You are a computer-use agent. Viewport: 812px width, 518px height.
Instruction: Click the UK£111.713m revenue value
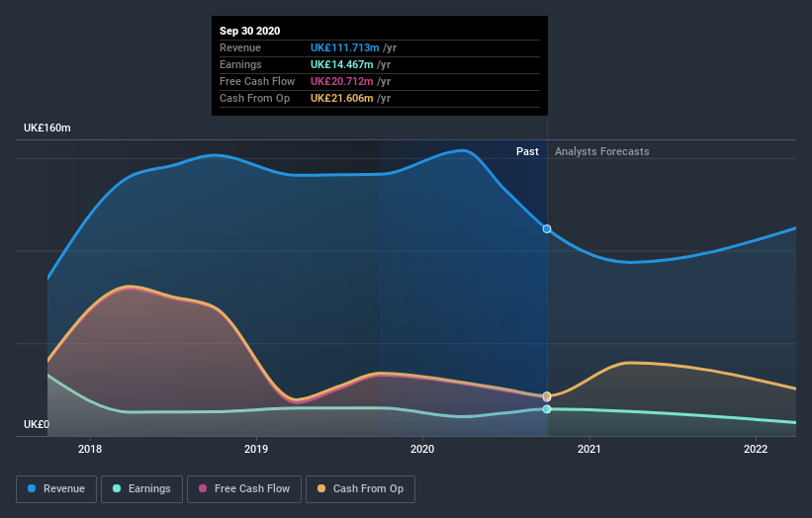[345, 47]
